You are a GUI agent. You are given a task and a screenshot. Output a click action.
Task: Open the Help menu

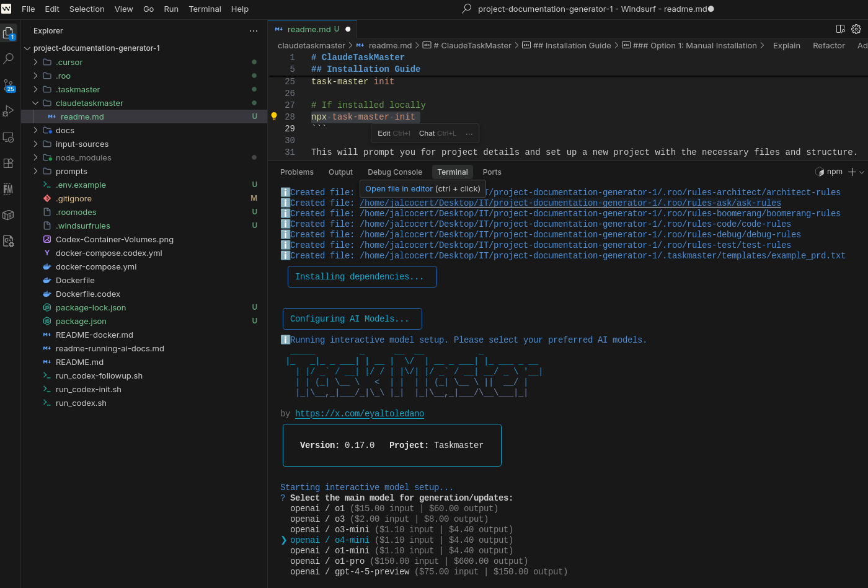(240, 9)
